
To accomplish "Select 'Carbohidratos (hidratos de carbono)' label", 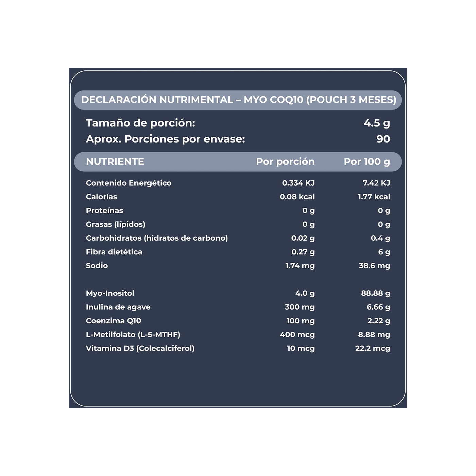I will pos(157,238).
